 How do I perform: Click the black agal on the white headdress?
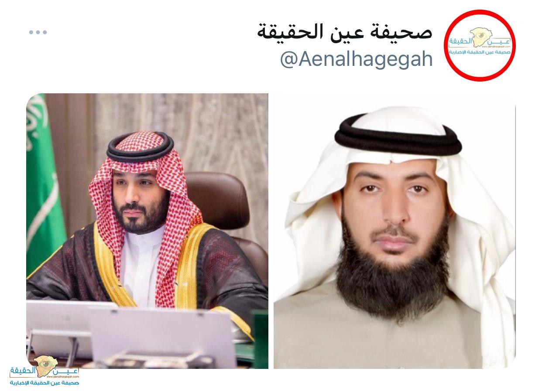point(397,135)
